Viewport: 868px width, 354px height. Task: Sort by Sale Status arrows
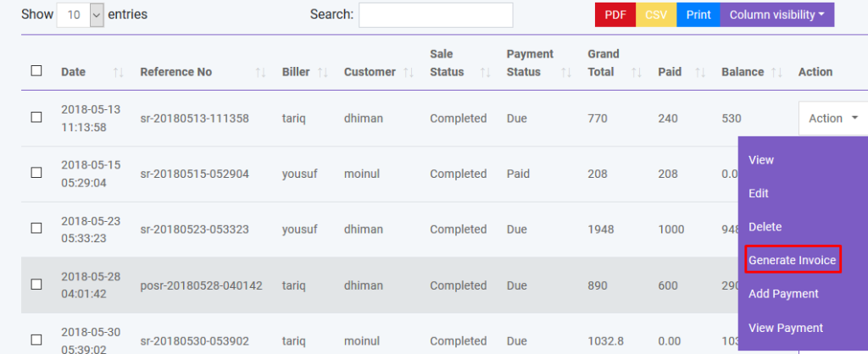[485, 73]
